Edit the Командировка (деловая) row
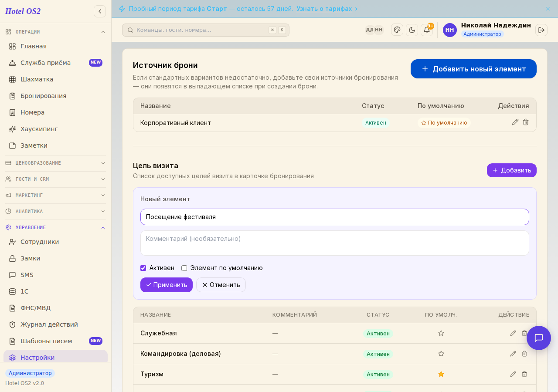This screenshot has height=392, width=558. (x=513, y=354)
